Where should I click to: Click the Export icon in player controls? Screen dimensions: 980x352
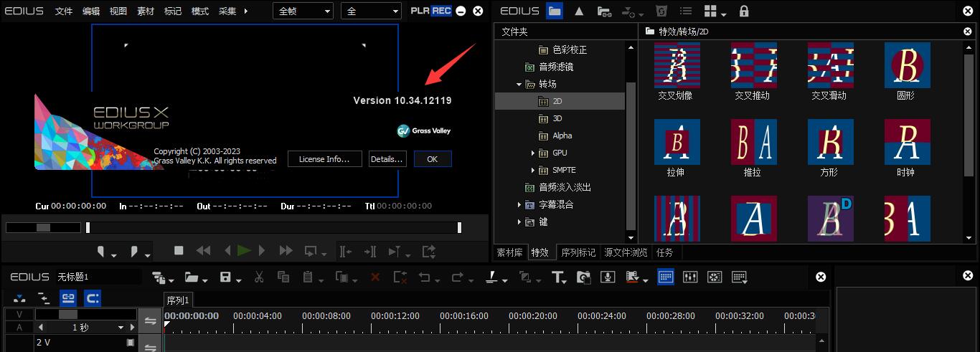tap(429, 251)
